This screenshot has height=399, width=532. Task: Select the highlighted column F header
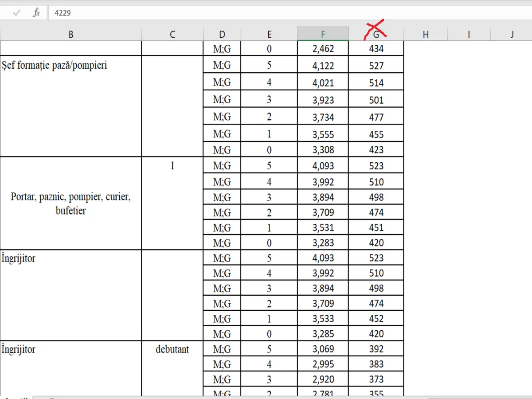323,34
